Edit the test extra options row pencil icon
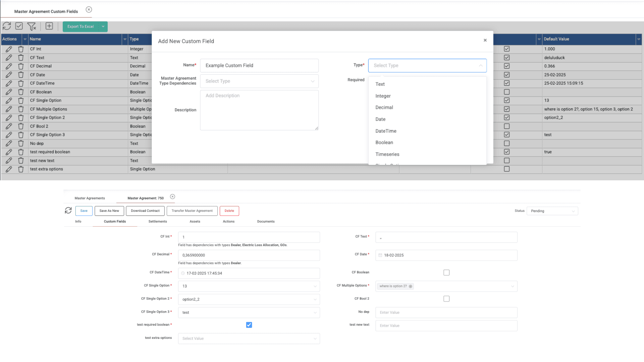Image resolution: width=644 pixels, height=362 pixels. 9,169
